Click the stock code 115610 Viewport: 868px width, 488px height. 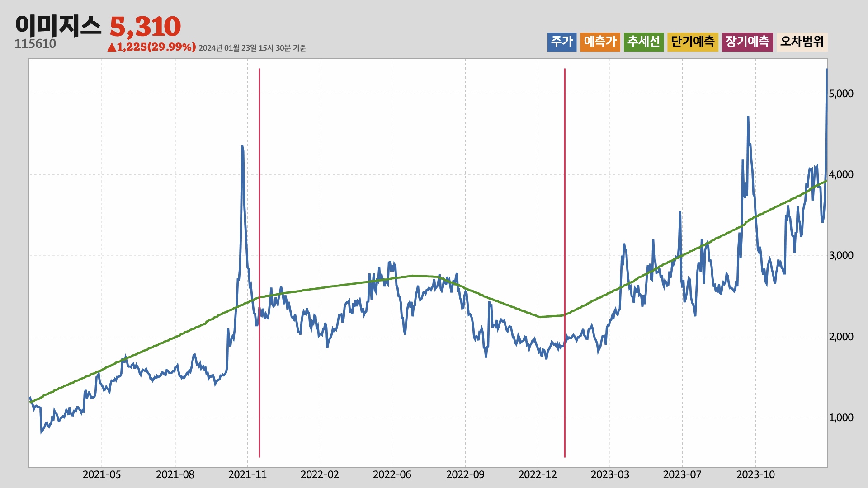[x=35, y=44]
